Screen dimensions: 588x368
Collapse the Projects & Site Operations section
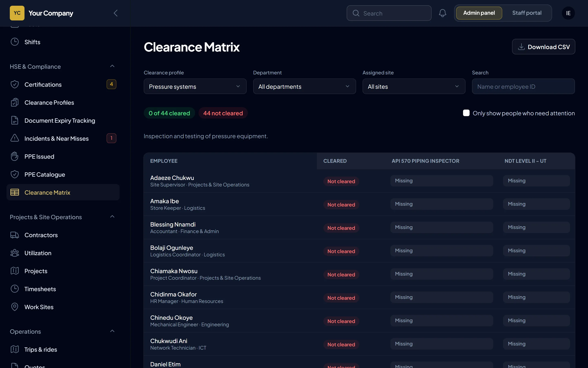112,217
